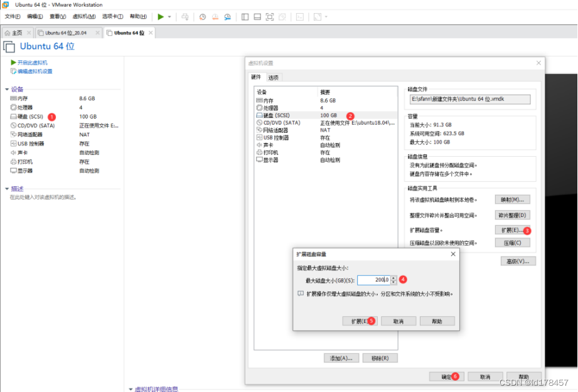This screenshot has height=392, width=578.
Task: Open the snapshot manager toolbar icon
Action: pos(227,16)
